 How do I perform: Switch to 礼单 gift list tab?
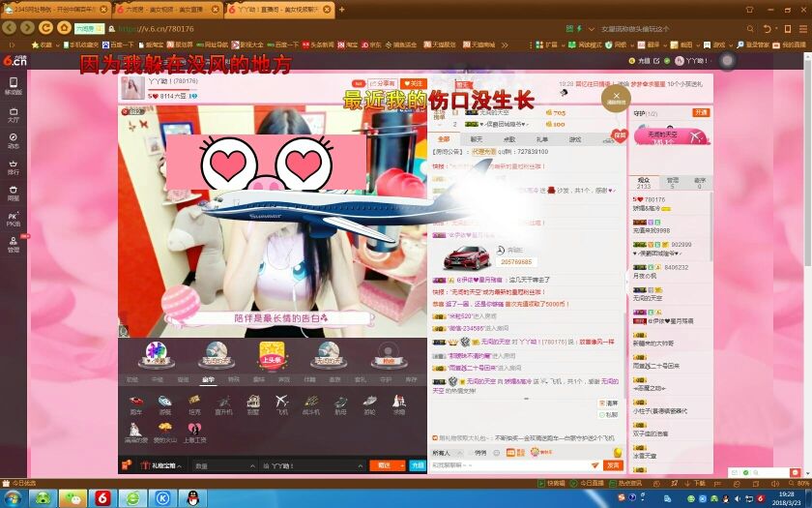click(541, 139)
